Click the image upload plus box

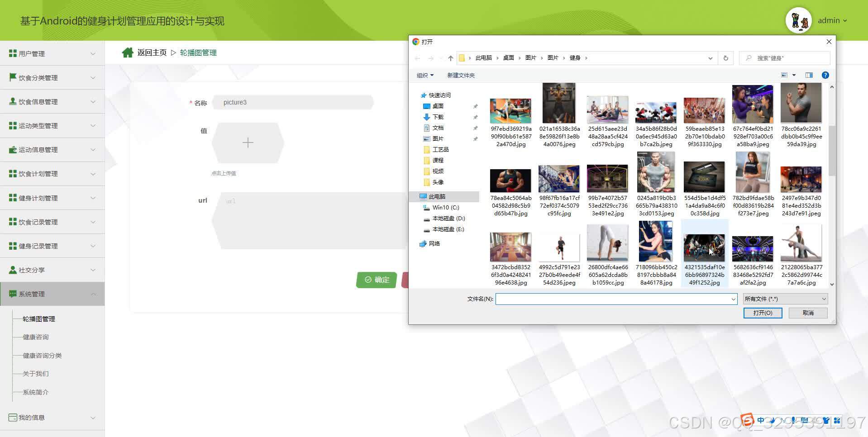pos(248,143)
